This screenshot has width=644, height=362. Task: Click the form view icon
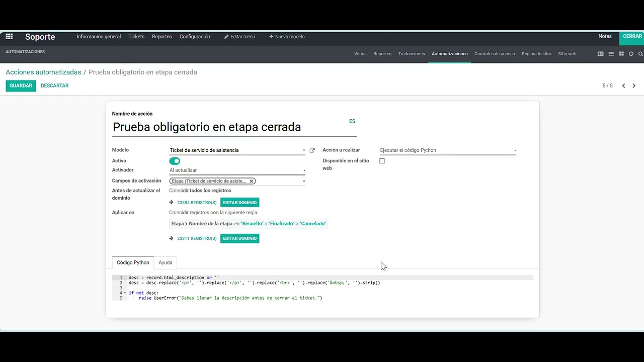click(x=600, y=54)
